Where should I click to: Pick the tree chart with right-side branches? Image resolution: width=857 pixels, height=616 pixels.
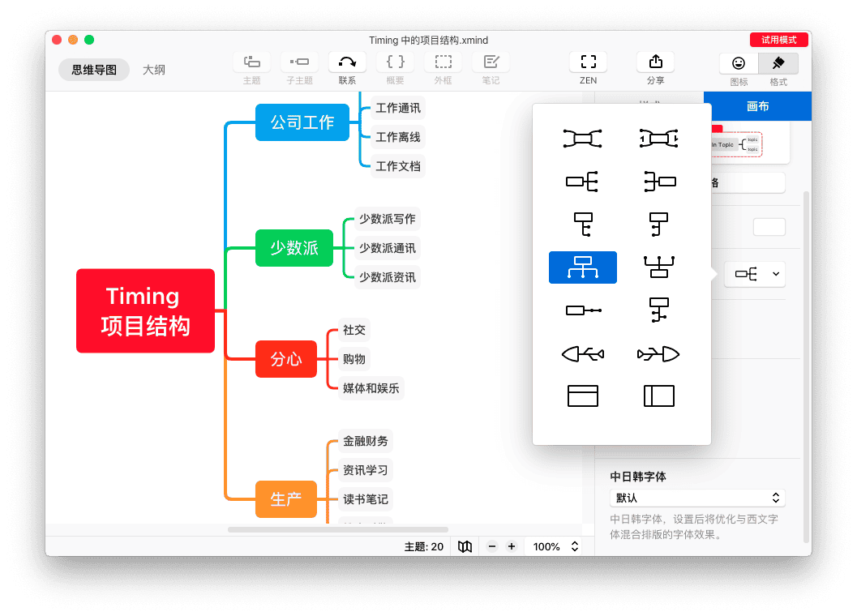pos(583,224)
